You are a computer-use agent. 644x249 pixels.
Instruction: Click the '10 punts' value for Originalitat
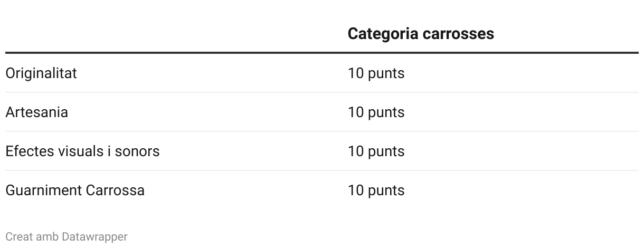tap(376, 73)
